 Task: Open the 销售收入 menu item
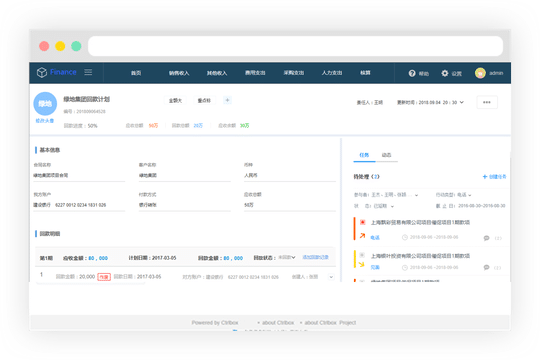click(x=179, y=73)
